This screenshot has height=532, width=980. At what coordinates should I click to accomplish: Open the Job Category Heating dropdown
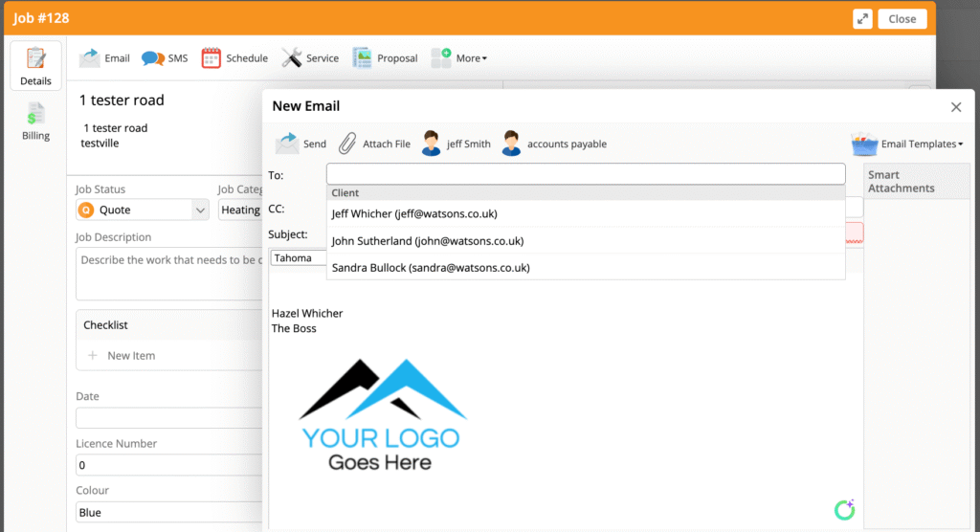240,211
